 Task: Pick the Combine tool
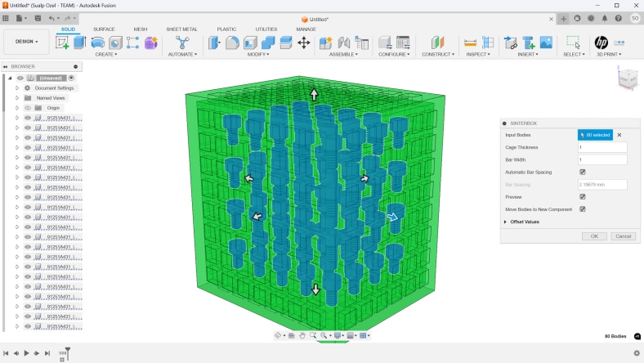pos(268,43)
